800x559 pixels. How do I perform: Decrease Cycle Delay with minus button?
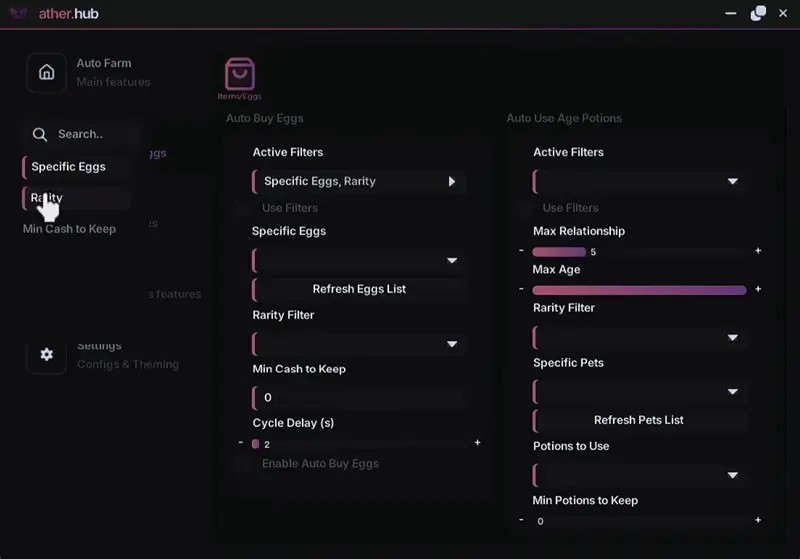click(241, 443)
